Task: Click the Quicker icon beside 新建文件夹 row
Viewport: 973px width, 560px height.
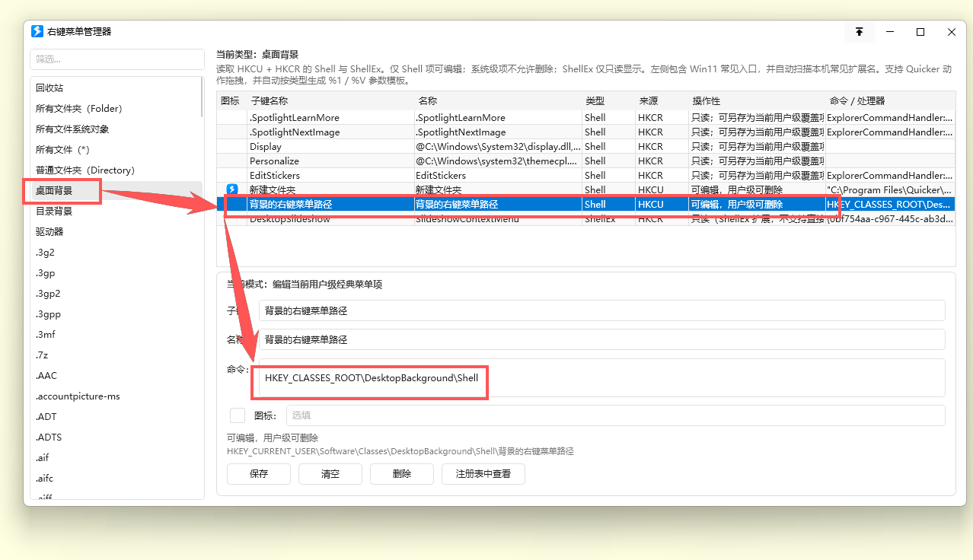Action: click(x=232, y=189)
